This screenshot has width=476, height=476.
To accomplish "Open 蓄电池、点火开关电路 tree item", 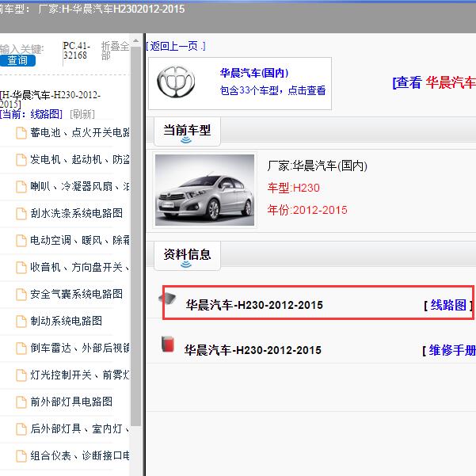I will tap(80, 132).
